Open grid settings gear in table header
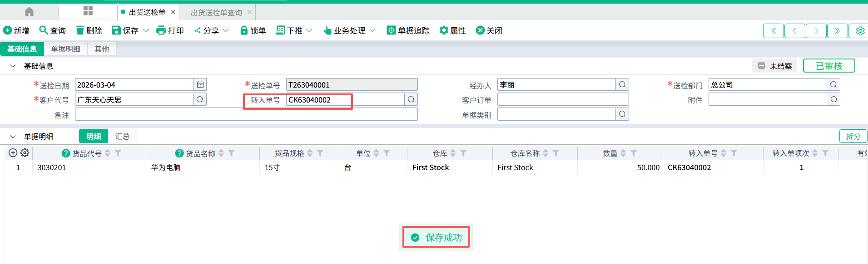The width and height of the screenshot is (868, 264). (25, 153)
